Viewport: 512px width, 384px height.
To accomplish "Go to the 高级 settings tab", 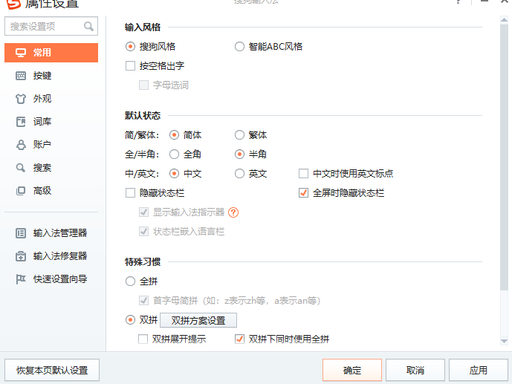I will [51, 191].
